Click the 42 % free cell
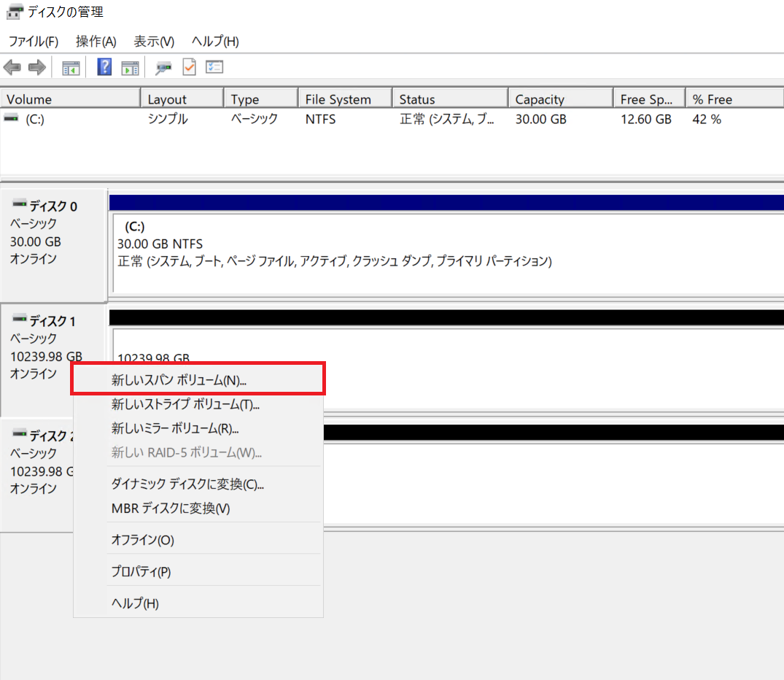784x680 pixels. pos(707,119)
